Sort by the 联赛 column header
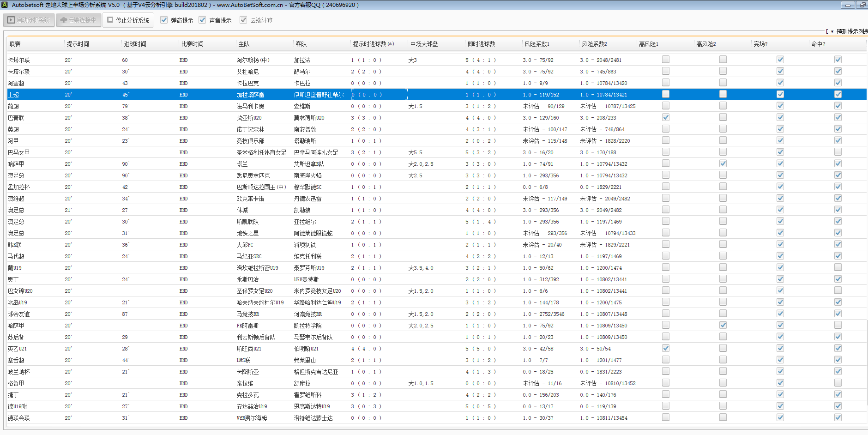The width and height of the screenshot is (868, 435). [x=15, y=44]
